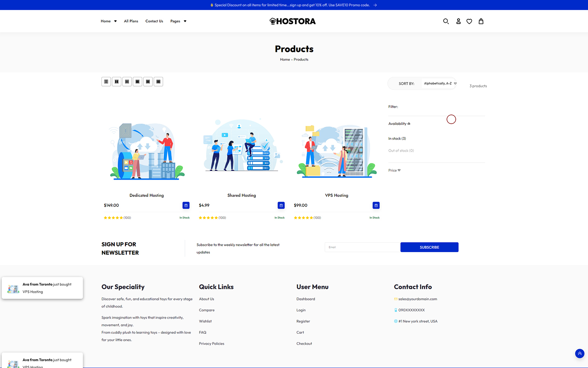
Task: Click the newsletter Email input field
Action: [x=362, y=247]
